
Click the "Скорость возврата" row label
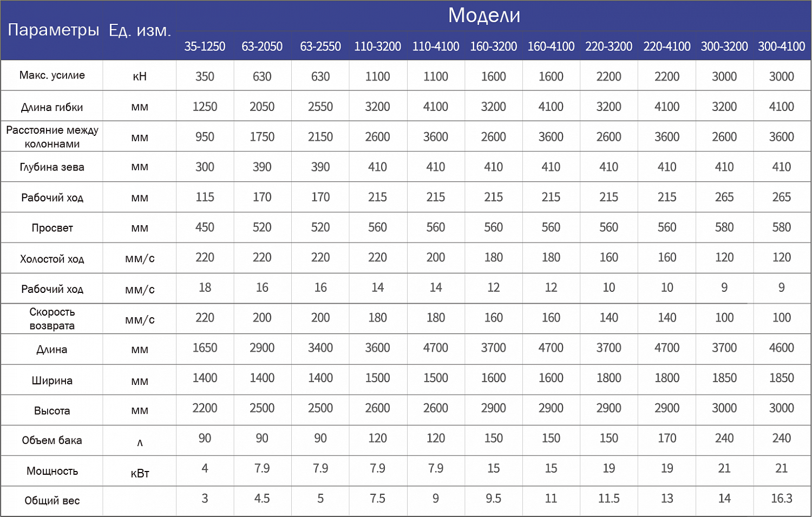click(x=52, y=319)
